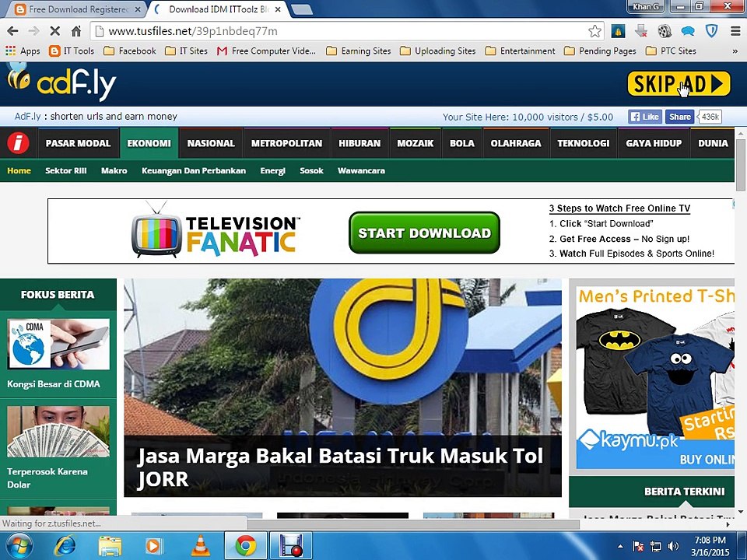Open the Metropolitan menu
Image resolution: width=747 pixels, height=560 pixels.
(x=287, y=143)
